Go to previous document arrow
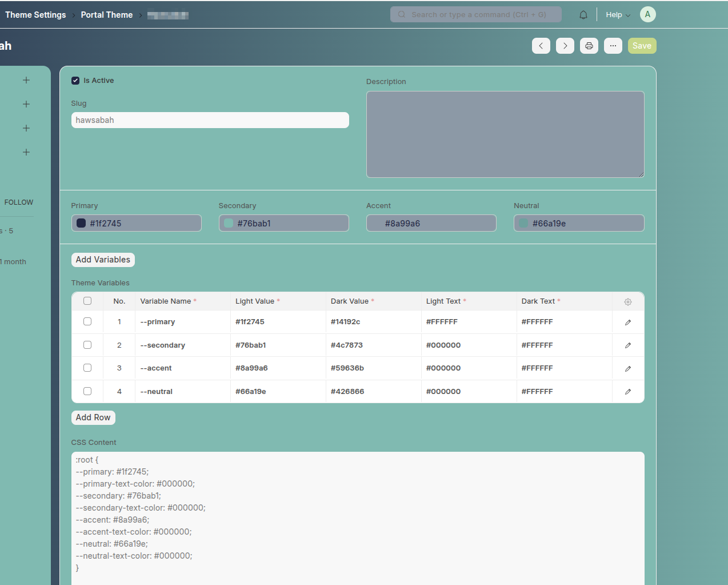This screenshot has height=585, width=728. (541, 46)
